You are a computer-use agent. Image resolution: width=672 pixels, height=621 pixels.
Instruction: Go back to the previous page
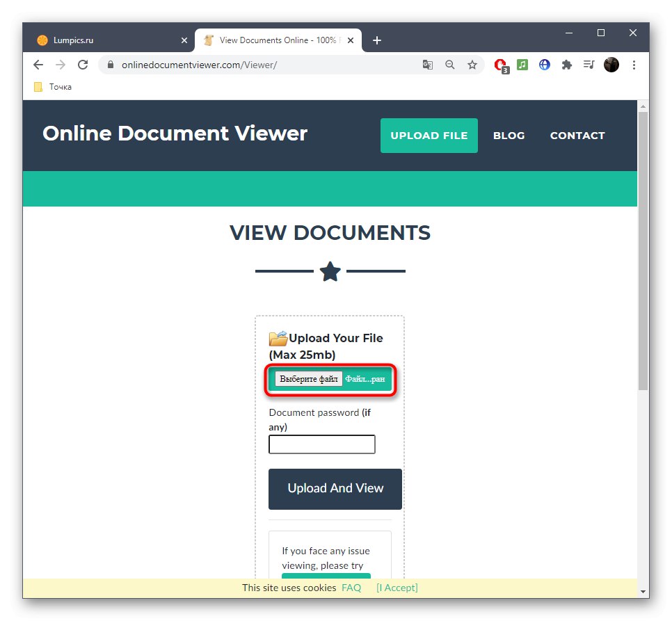click(x=38, y=65)
